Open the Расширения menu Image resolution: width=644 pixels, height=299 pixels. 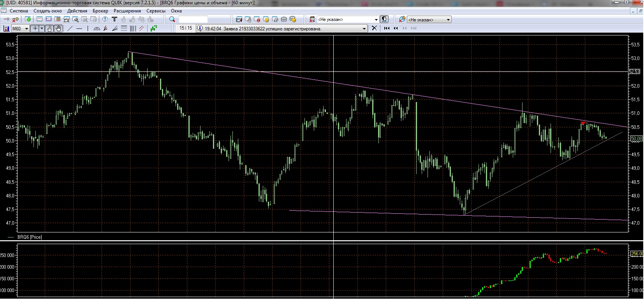click(127, 11)
